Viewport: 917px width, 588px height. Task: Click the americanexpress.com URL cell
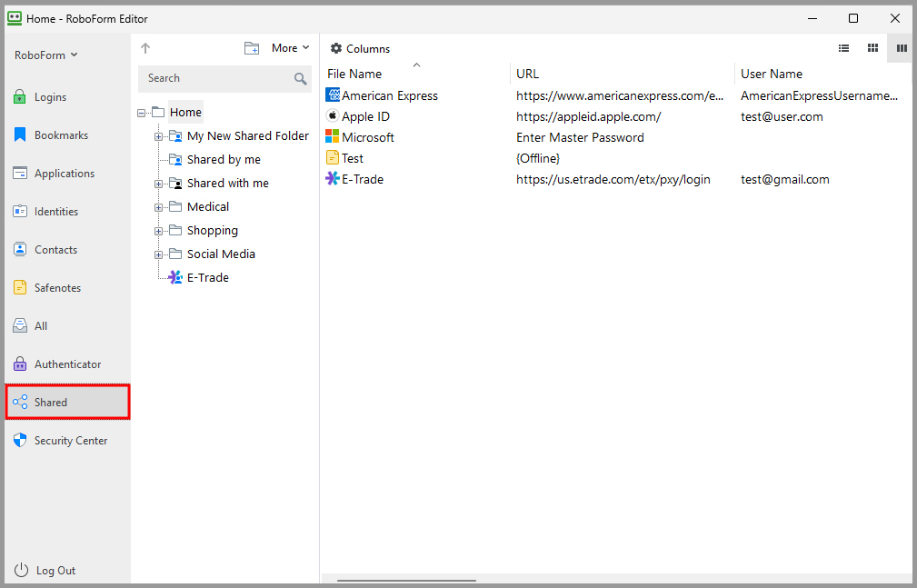click(x=620, y=96)
